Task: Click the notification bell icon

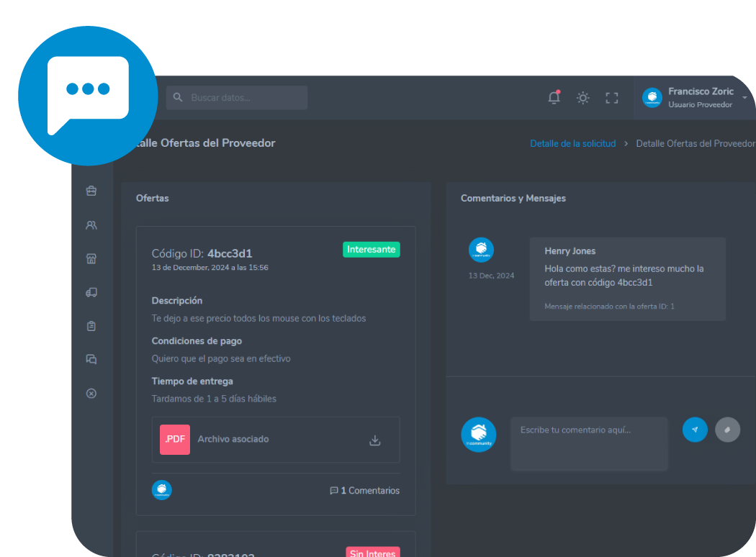Action: 554,98
